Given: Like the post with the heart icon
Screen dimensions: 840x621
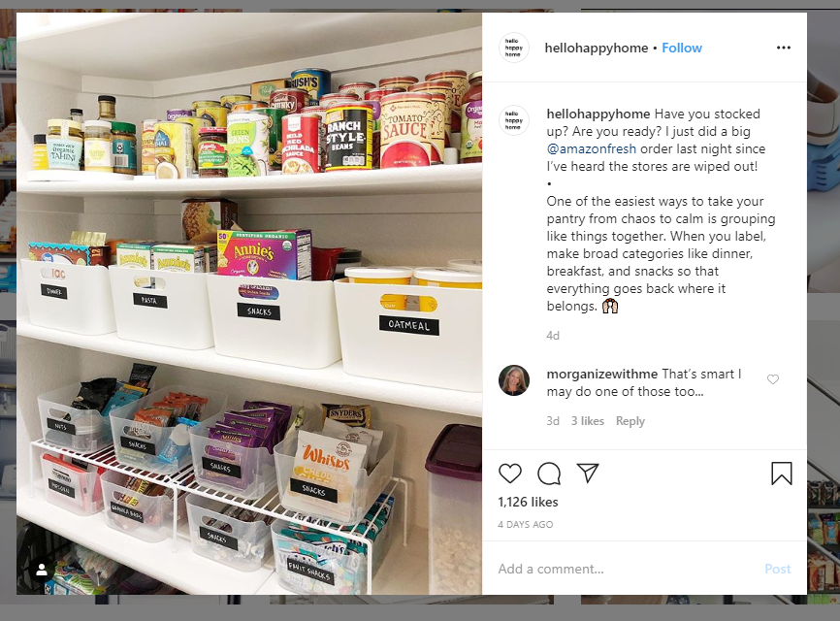Looking at the screenshot, I should [x=509, y=474].
